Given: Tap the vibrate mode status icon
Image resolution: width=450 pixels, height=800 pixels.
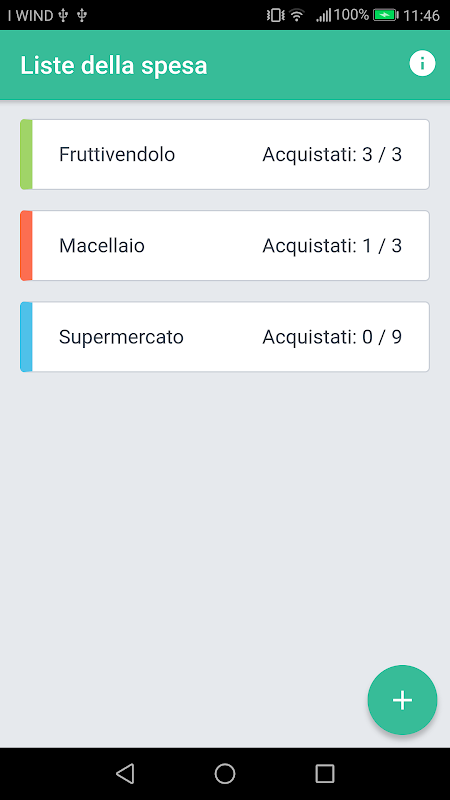Looking at the screenshot, I should coord(276,15).
